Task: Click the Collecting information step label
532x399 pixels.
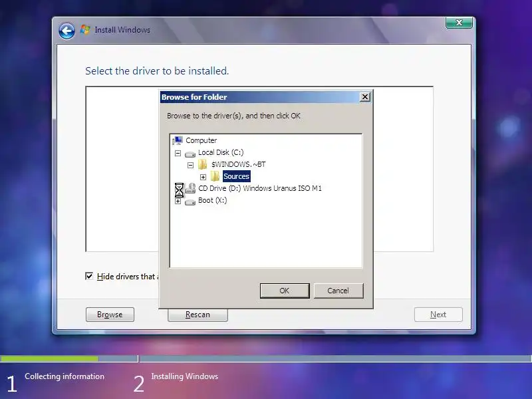Action: click(x=65, y=376)
